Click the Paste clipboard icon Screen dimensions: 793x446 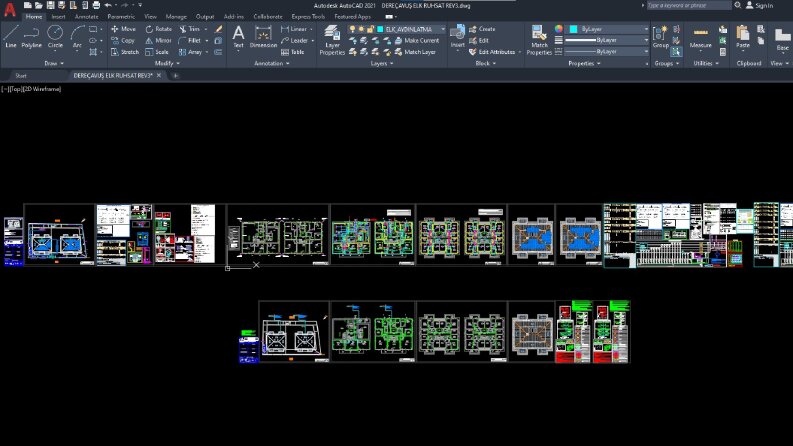(742, 36)
